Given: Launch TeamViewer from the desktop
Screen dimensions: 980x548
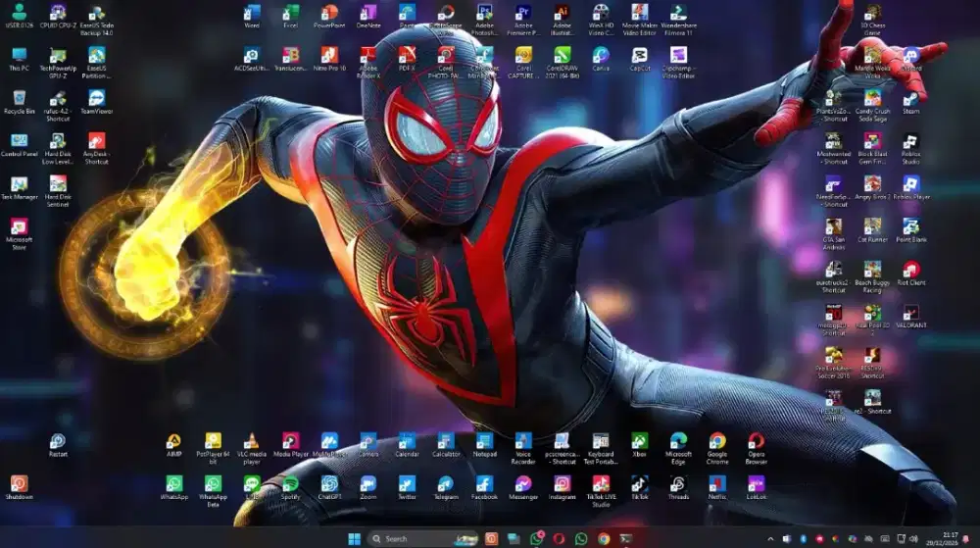Looking at the screenshot, I should tap(96, 98).
